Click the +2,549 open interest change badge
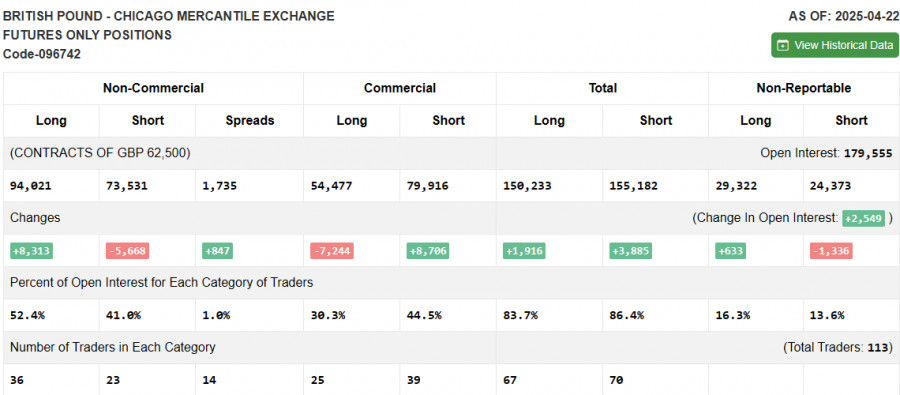The image size is (900, 395). pyautogui.click(x=863, y=218)
